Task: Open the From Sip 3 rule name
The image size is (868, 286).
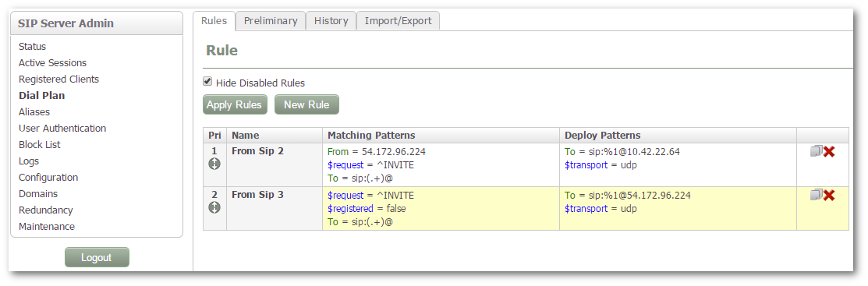Action: tap(257, 195)
